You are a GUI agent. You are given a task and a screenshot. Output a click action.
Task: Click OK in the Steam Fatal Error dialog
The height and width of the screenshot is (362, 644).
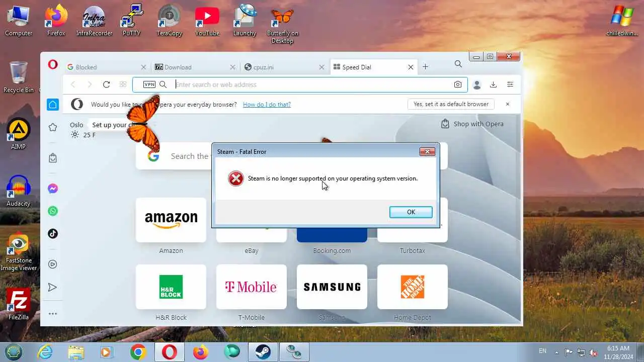[411, 212]
